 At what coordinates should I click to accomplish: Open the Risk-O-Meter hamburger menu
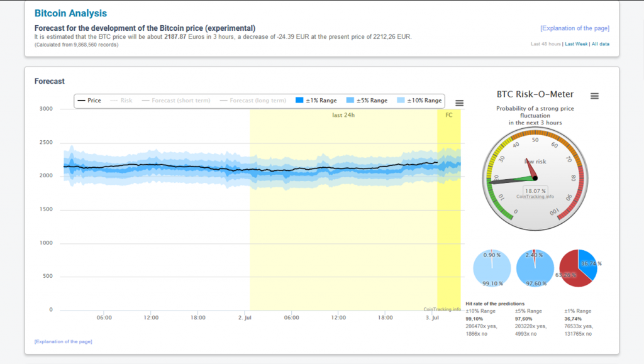click(594, 96)
